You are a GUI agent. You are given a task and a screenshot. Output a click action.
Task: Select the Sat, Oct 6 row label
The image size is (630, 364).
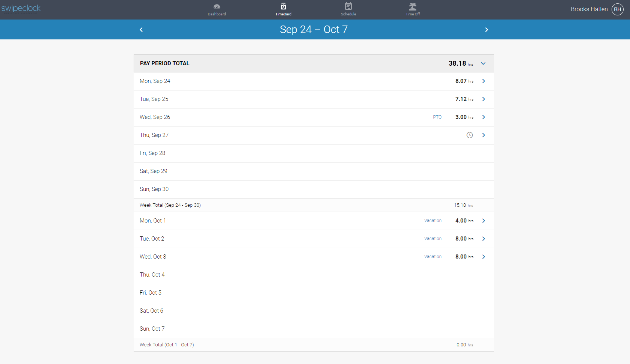[x=152, y=311]
